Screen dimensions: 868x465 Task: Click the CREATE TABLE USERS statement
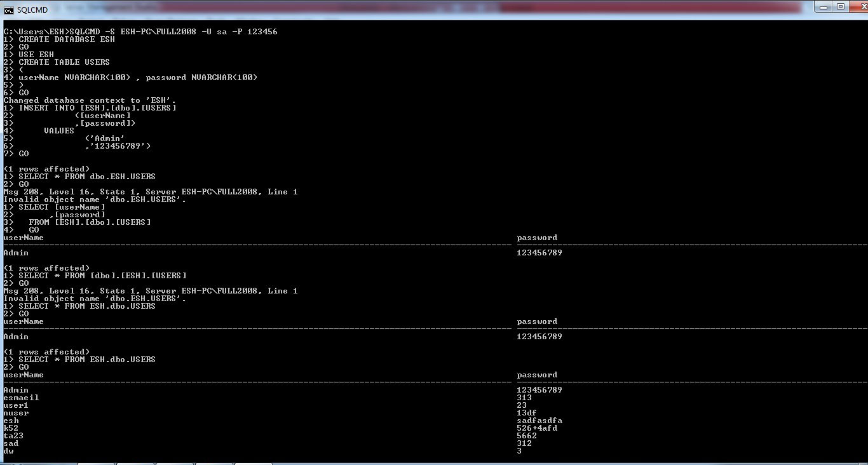[64, 62]
